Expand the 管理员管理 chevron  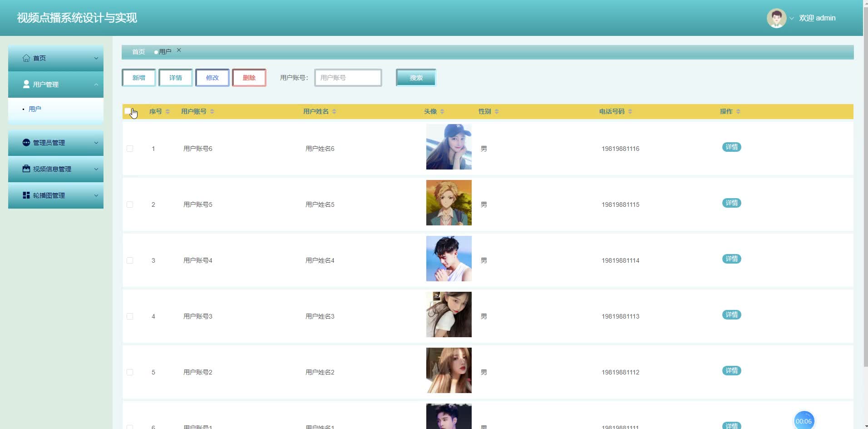[x=96, y=143]
